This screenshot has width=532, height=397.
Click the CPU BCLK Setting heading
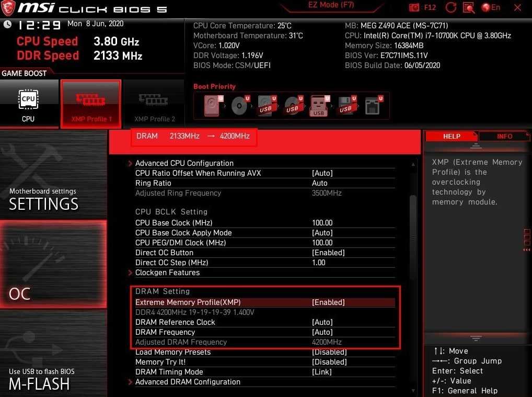[171, 212]
